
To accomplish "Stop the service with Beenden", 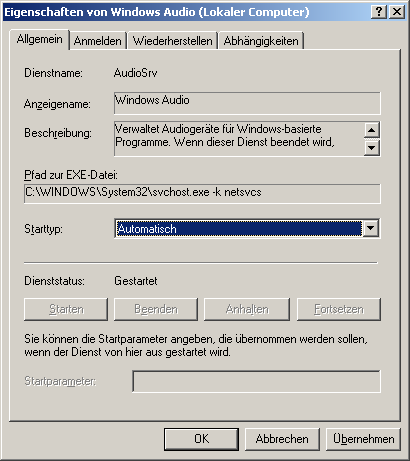I will 156,309.
